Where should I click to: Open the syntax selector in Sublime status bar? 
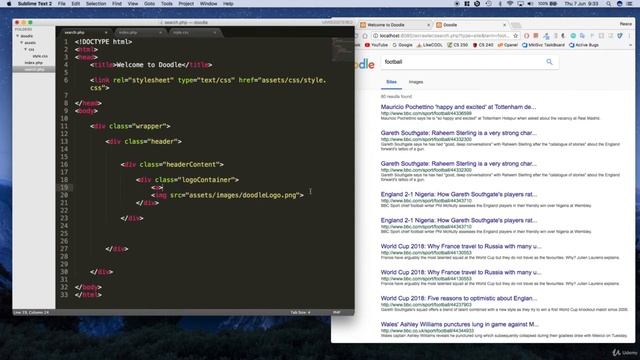(x=336, y=312)
